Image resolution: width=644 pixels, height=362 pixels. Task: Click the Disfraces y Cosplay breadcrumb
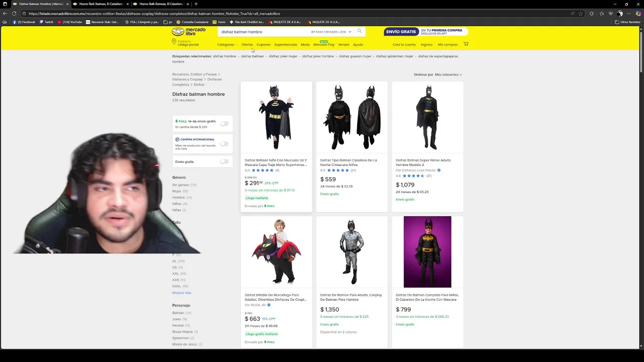pyautogui.click(x=187, y=79)
